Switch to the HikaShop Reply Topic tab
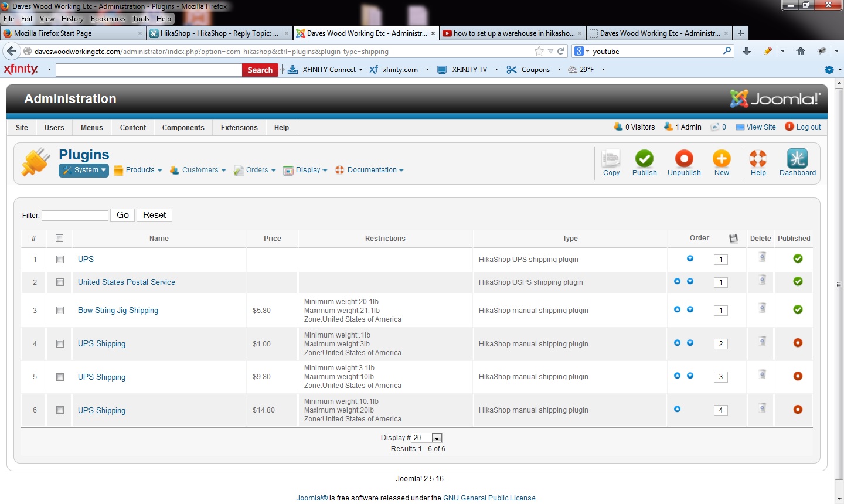Screen dimensions: 844x504 pos(219,33)
